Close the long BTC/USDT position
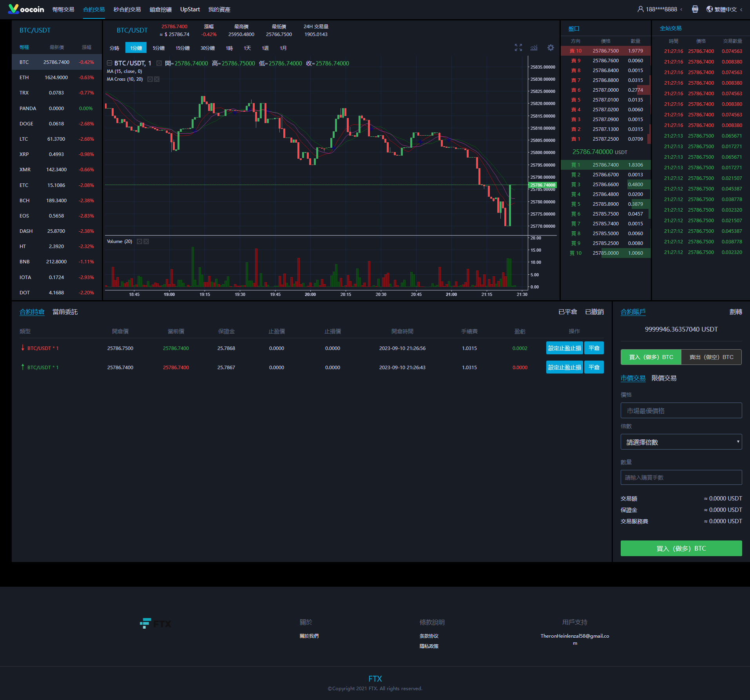The width and height of the screenshot is (750, 700). pos(594,367)
